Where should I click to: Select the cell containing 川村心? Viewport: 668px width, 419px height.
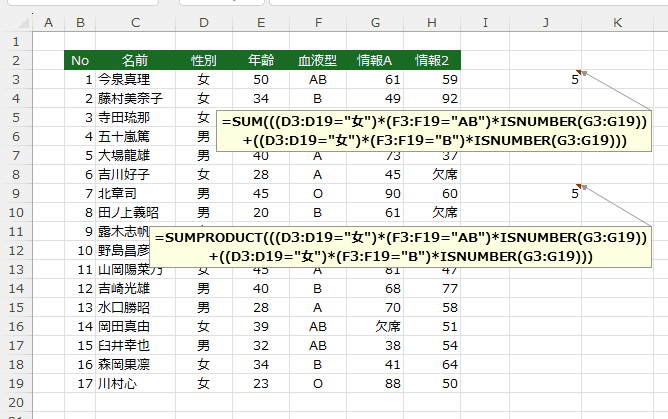137,383
